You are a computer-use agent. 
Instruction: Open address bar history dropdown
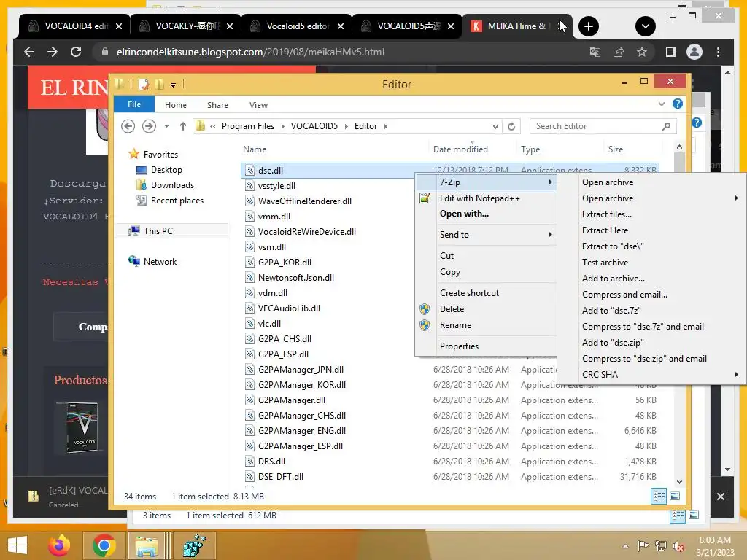[x=495, y=126]
